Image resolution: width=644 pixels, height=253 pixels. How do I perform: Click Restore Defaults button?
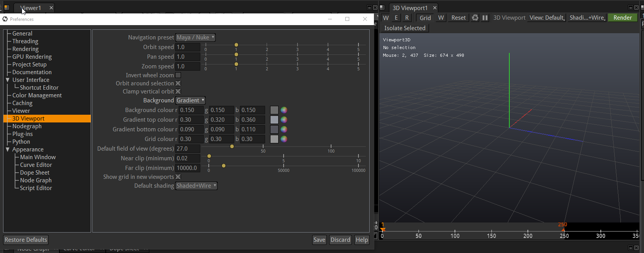coord(26,240)
